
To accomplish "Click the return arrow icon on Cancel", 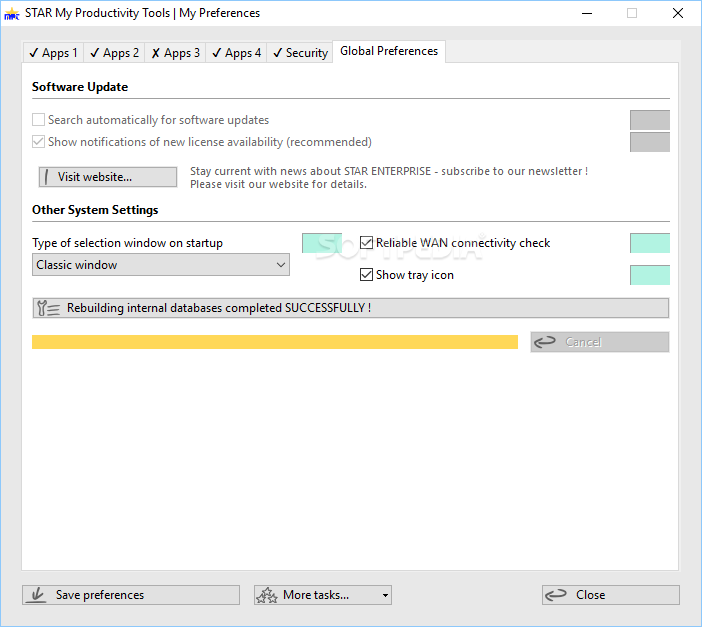I will tap(545, 342).
